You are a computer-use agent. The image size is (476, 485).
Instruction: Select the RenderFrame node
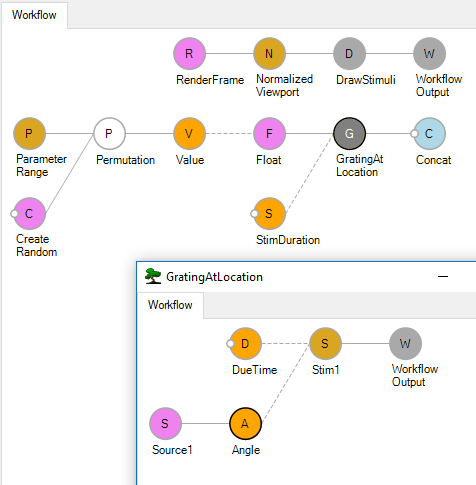pos(189,54)
